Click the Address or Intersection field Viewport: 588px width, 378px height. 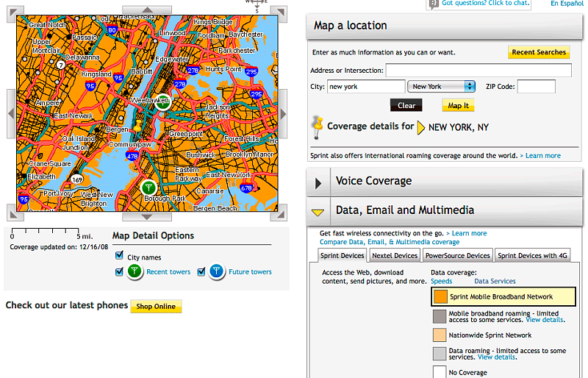point(478,70)
